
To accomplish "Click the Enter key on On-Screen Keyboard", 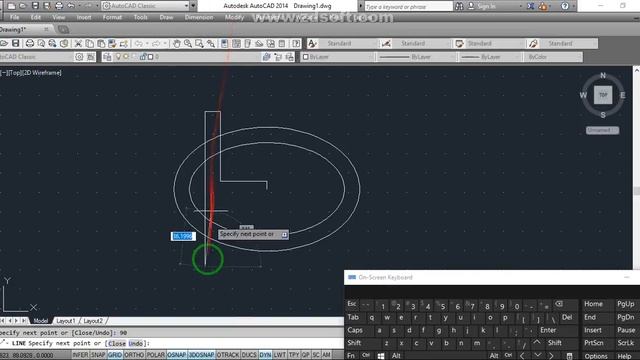I will [548, 330].
